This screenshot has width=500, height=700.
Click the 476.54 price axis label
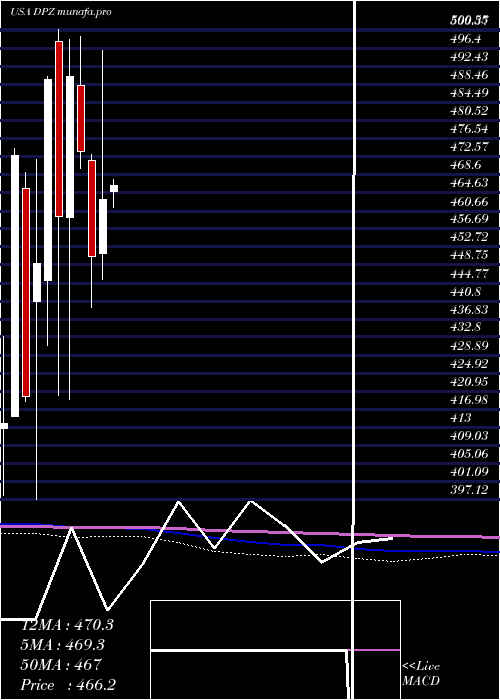click(x=469, y=129)
